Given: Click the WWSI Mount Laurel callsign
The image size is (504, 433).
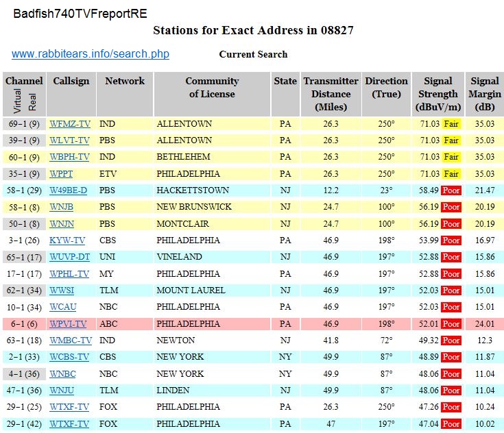Looking at the screenshot, I should [x=62, y=290].
